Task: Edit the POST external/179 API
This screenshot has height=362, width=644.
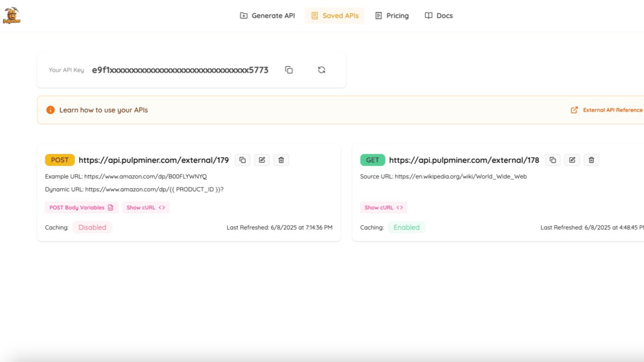Action: coord(262,160)
